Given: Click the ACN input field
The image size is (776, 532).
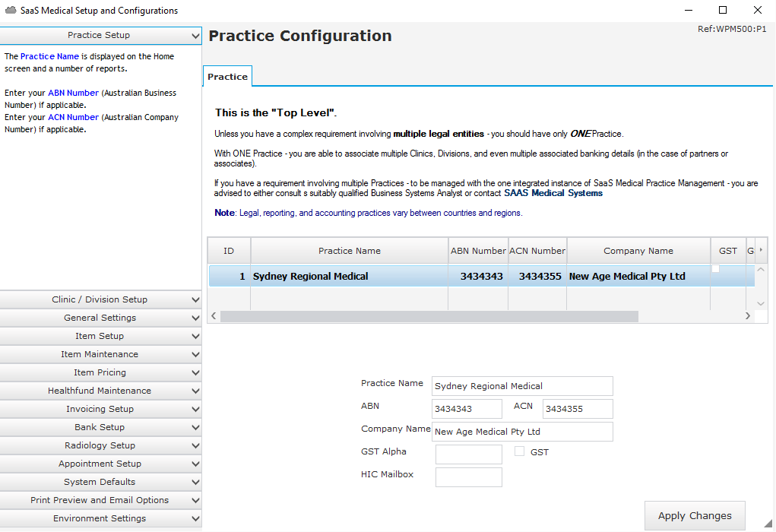Looking at the screenshot, I should pos(578,409).
